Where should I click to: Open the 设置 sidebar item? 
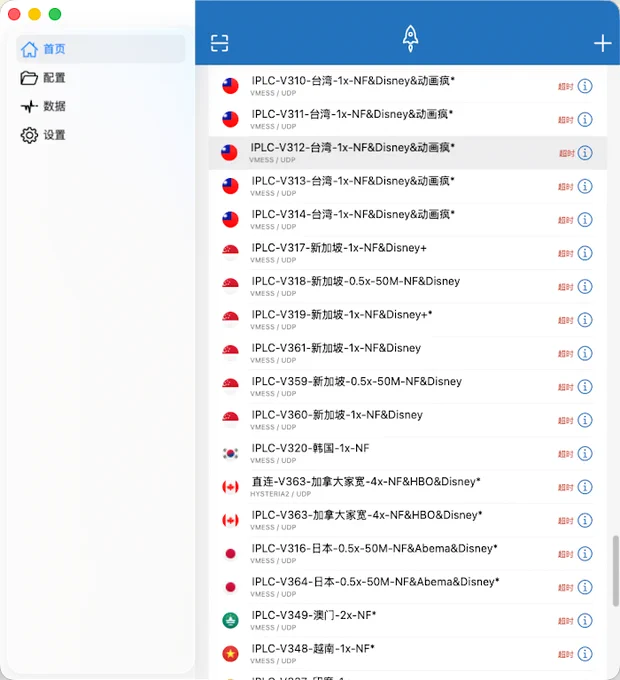coord(101,135)
